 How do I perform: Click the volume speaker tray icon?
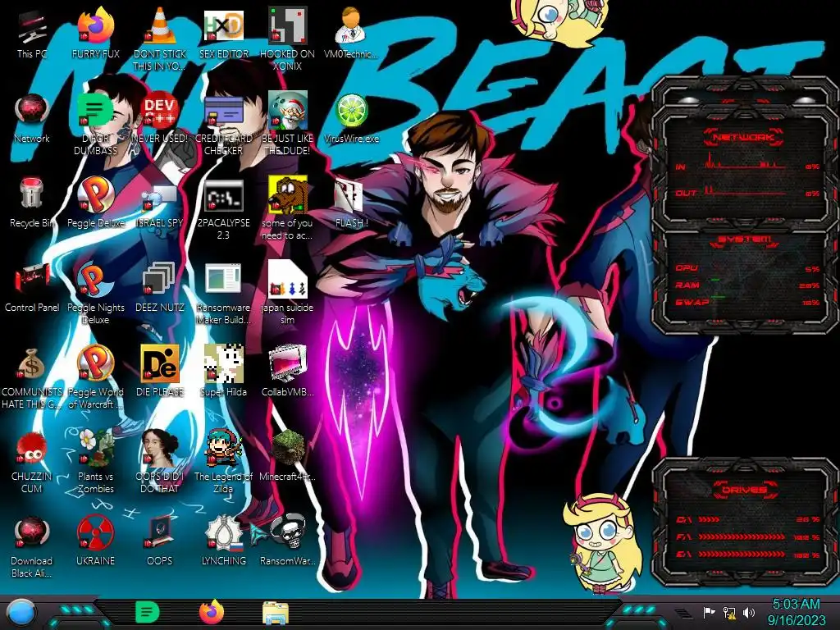748,612
